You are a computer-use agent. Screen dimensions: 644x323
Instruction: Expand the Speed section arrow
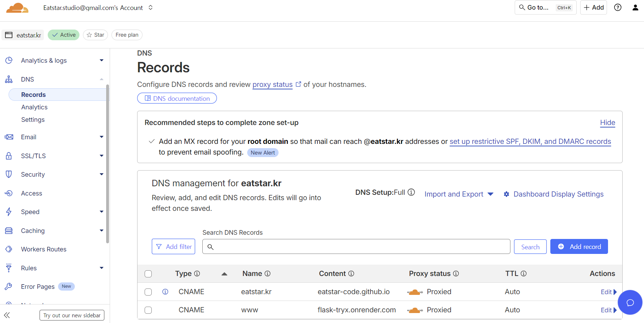102,212
